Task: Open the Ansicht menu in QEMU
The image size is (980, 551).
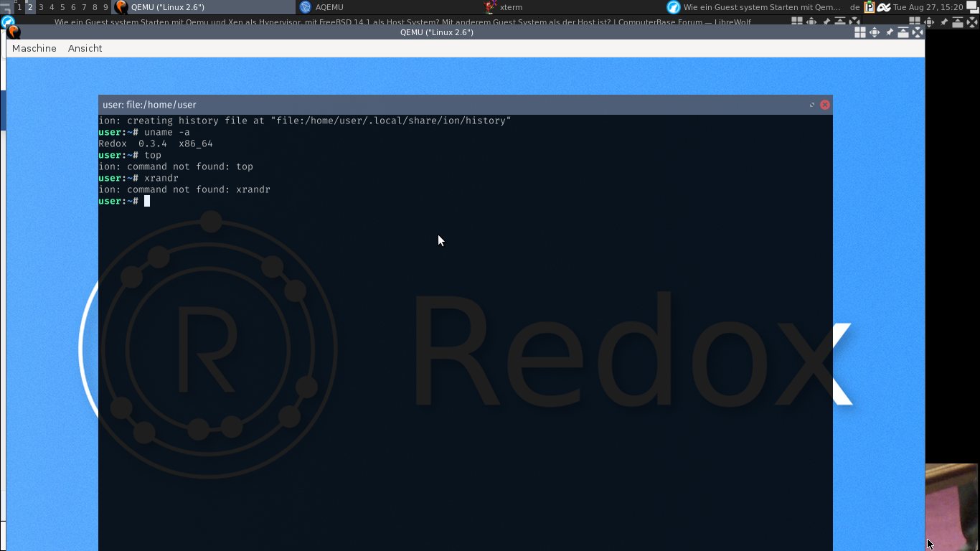Action: tap(85, 48)
